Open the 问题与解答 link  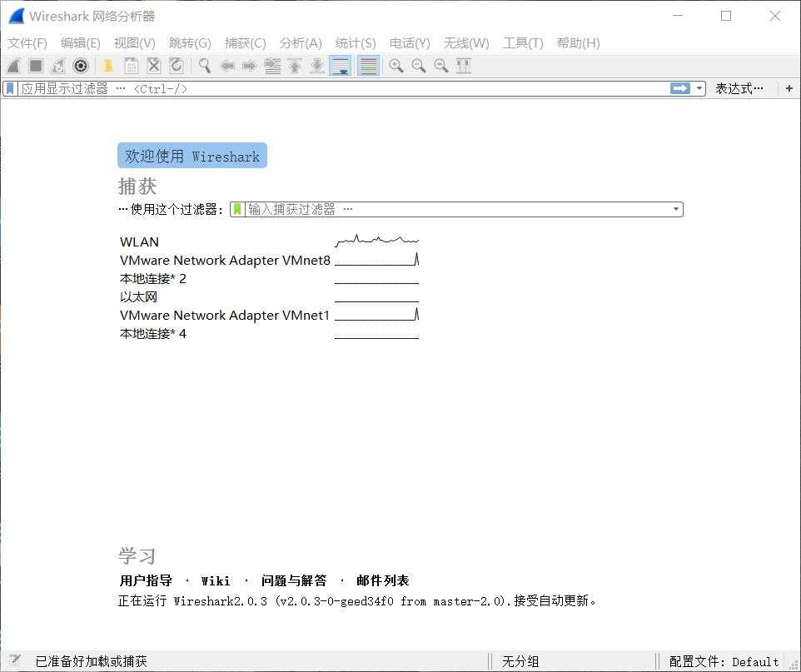point(294,580)
